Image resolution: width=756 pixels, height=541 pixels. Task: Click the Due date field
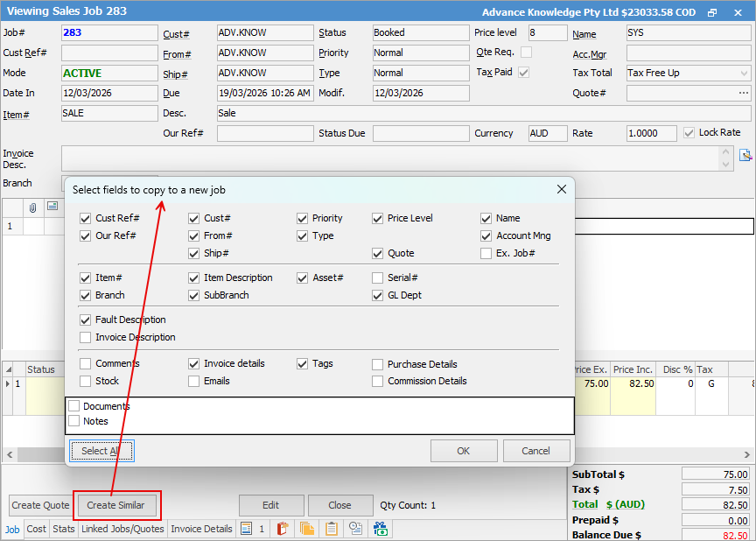pos(265,93)
